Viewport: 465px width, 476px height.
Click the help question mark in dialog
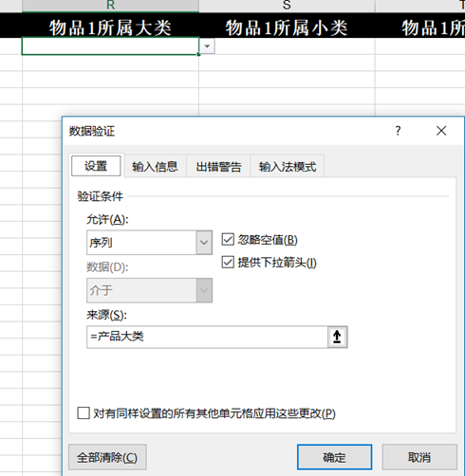click(x=398, y=131)
